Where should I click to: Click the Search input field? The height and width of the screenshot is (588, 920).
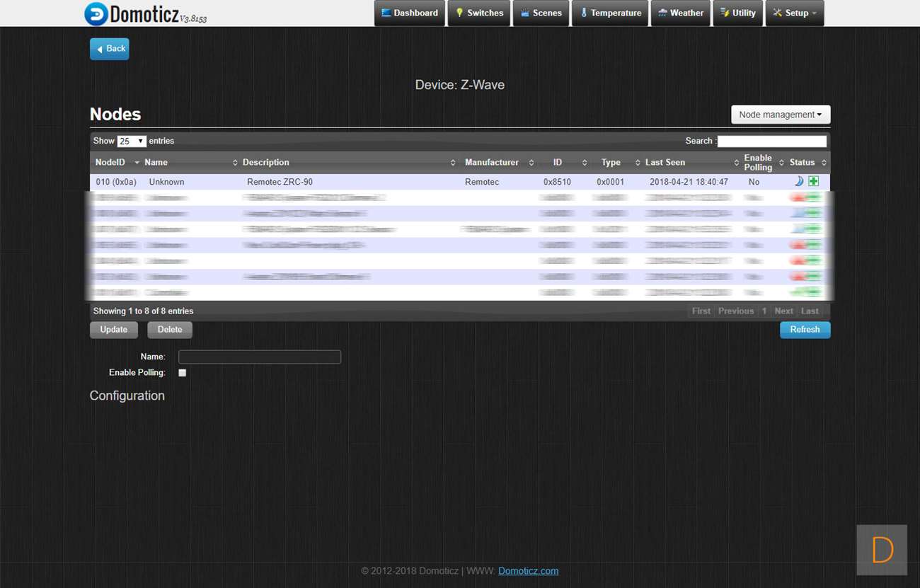(771, 142)
